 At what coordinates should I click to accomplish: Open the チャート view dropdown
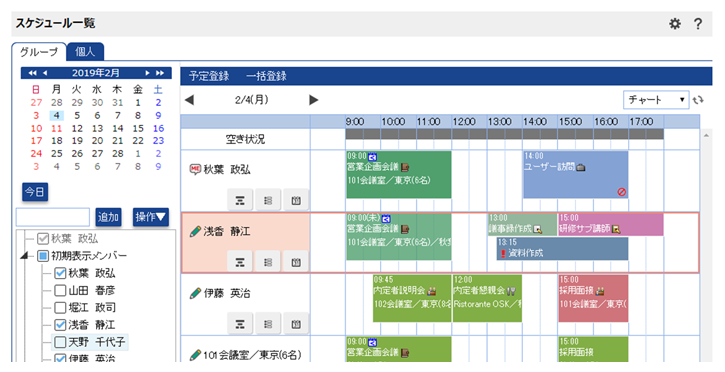coord(656,100)
